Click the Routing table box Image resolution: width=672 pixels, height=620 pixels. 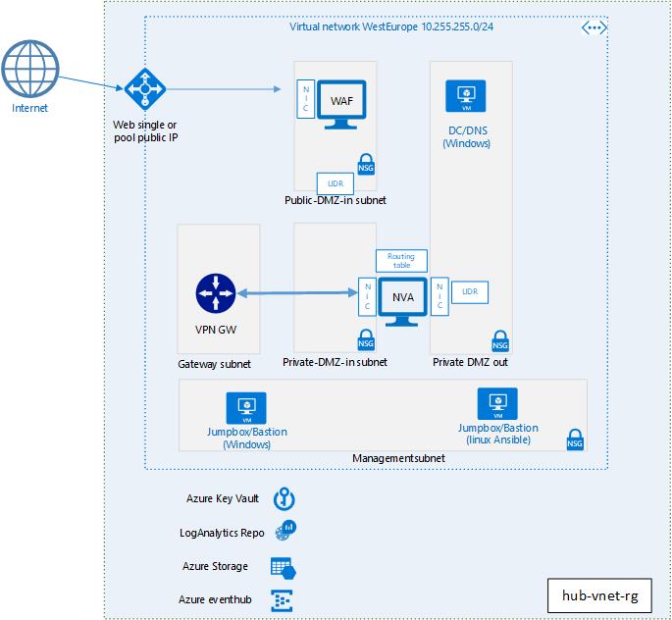coord(401,261)
